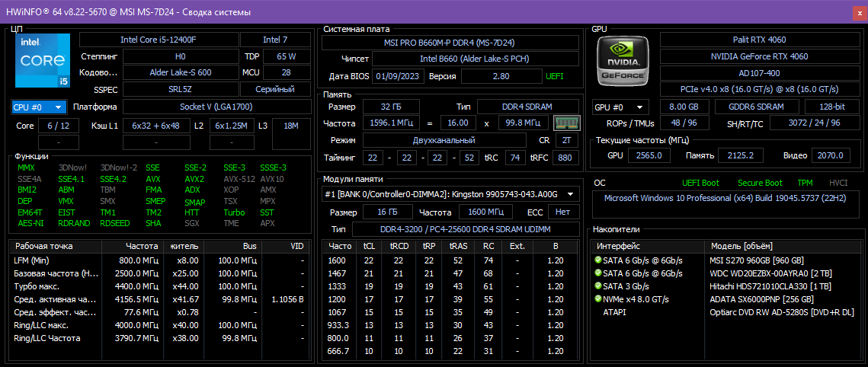Click the 6 / 12 core count field
The width and height of the screenshot is (868, 367).
[59, 126]
